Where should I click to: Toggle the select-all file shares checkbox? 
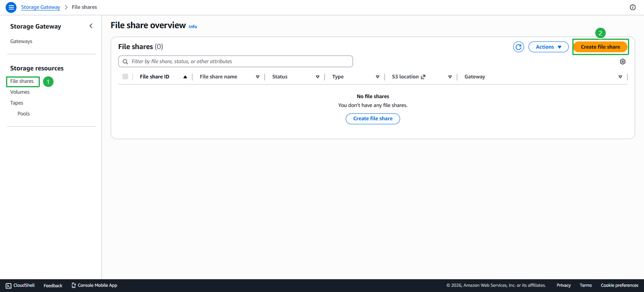[x=125, y=76]
